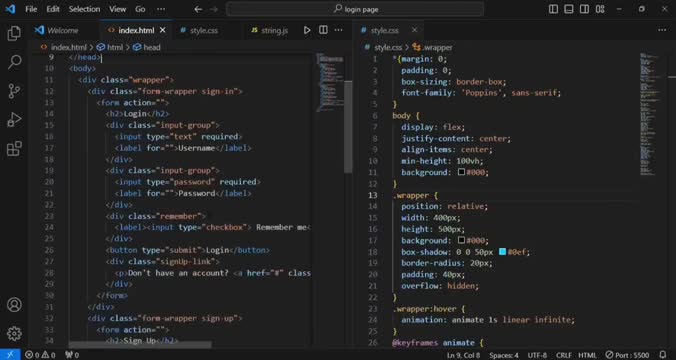This screenshot has width=676, height=360.
Task: Toggle the primary side bar layout icon
Action: (553, 9)
